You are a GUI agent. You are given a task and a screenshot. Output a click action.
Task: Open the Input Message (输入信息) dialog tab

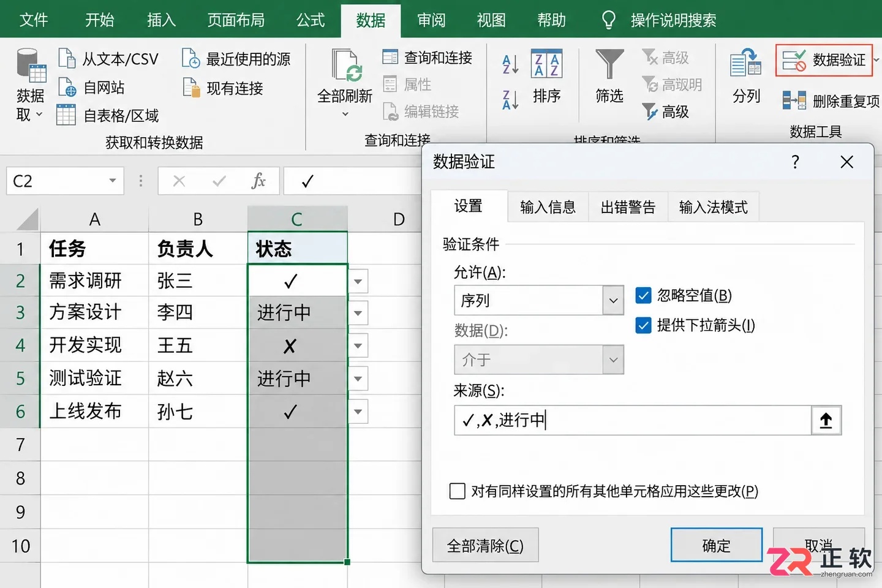click(x=548, y=207)
